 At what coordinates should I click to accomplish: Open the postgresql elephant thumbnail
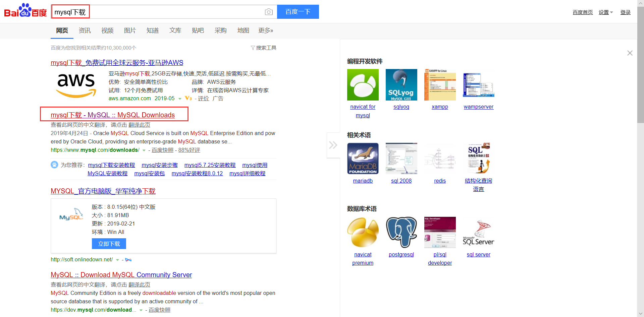pos(401,233)
